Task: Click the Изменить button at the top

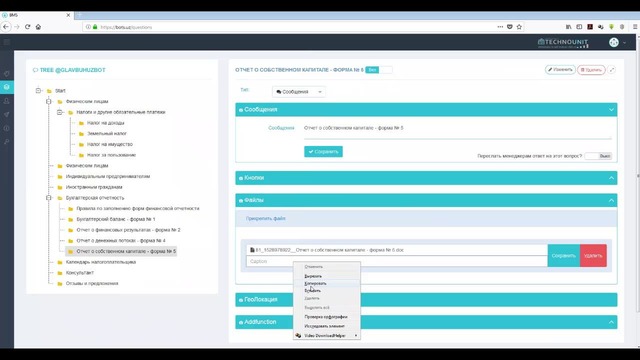Action: [x=560, y=70]
